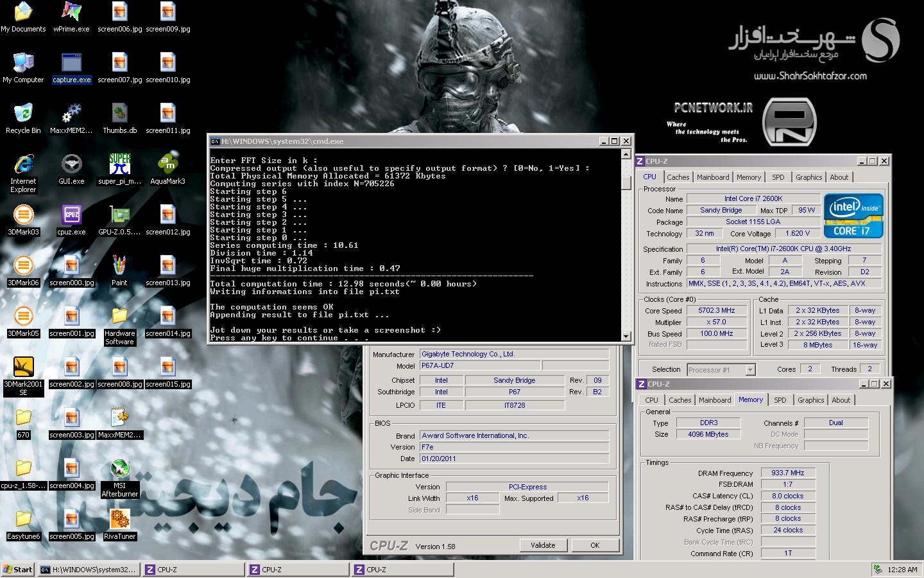Viewport: 924px width, 578px height.
Task: Click the system tray clock
Action: [902, 570]
